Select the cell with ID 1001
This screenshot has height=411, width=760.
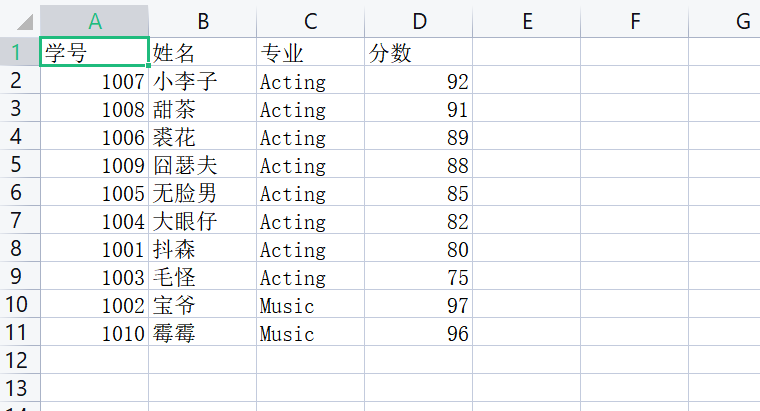click(95, 249)
